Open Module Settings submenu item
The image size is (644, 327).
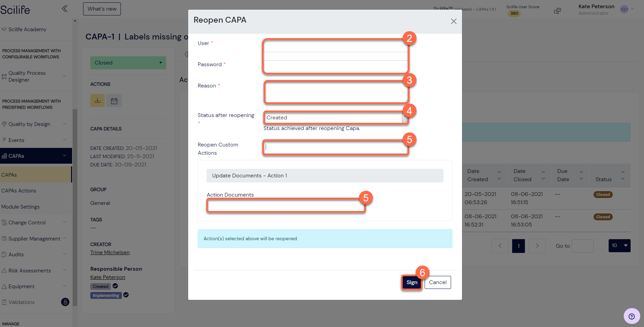tap(21, 207)
